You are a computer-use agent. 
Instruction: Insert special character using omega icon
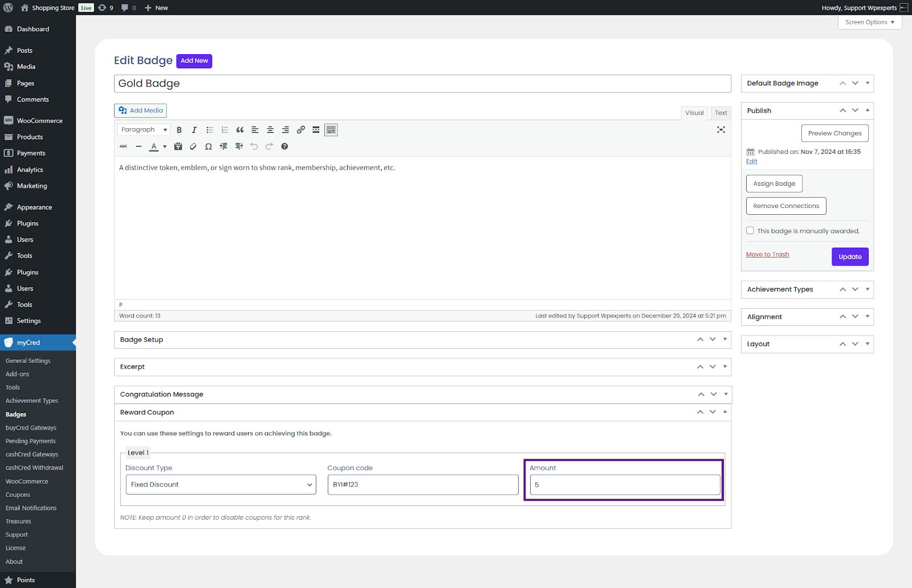click(209, 146)
